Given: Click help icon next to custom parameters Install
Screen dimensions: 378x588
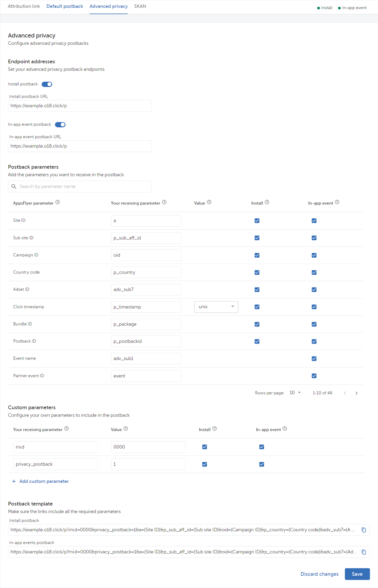Looking at the screenshot, I should (x=215, y=428).
